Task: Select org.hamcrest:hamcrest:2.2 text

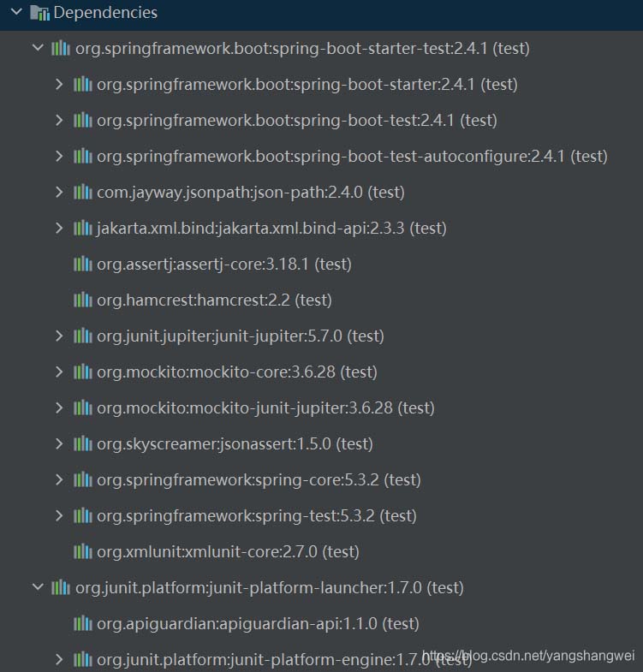Action: 214,300
